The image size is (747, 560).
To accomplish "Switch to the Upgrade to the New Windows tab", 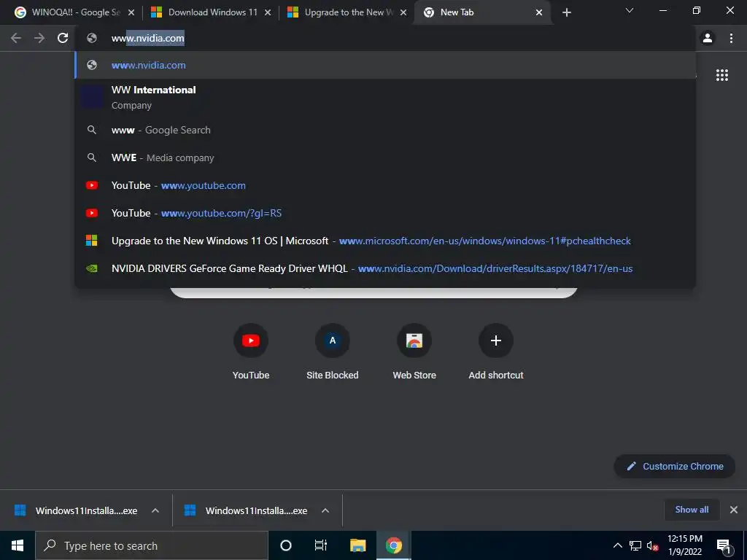I will 345,12.
